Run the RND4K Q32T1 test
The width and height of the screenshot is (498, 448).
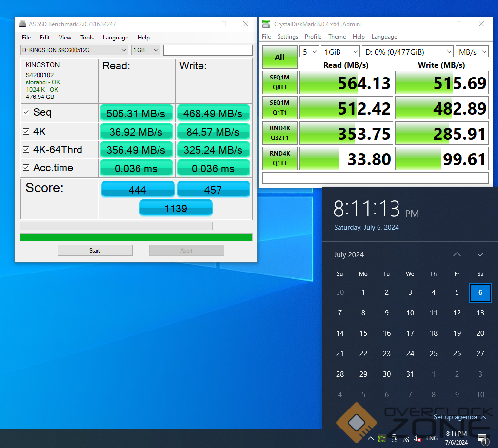(279, 134)
